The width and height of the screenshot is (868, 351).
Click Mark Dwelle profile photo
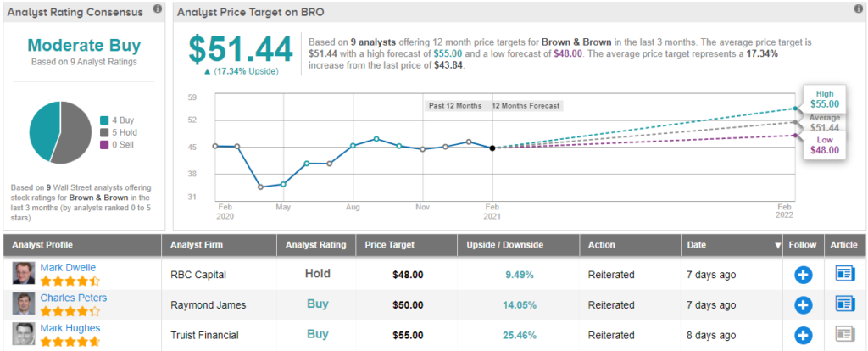[x=24, y=274]
